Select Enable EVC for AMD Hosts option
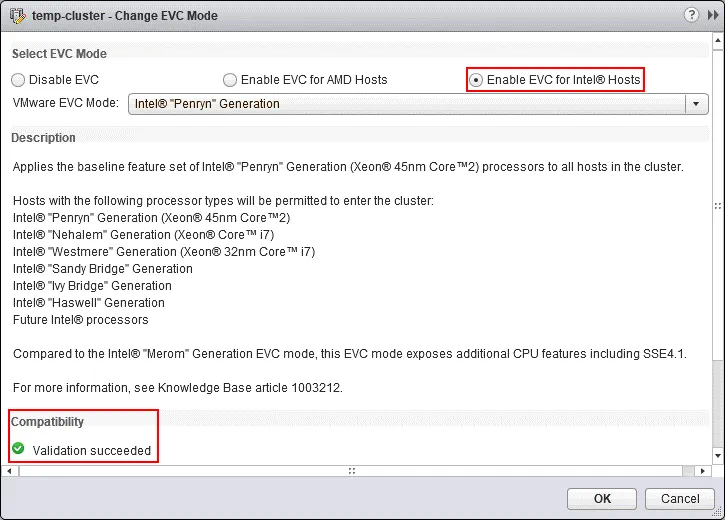 coord(230,79)
